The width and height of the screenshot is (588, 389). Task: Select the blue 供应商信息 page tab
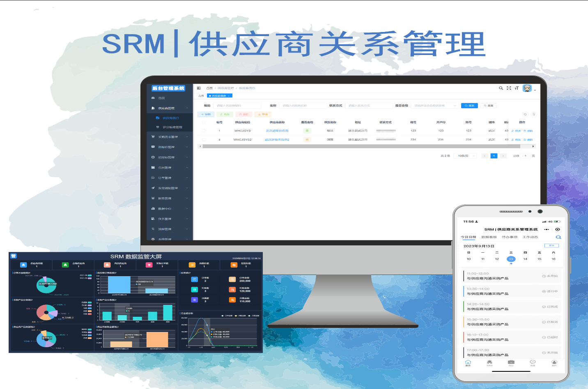(x=220, y=96)
